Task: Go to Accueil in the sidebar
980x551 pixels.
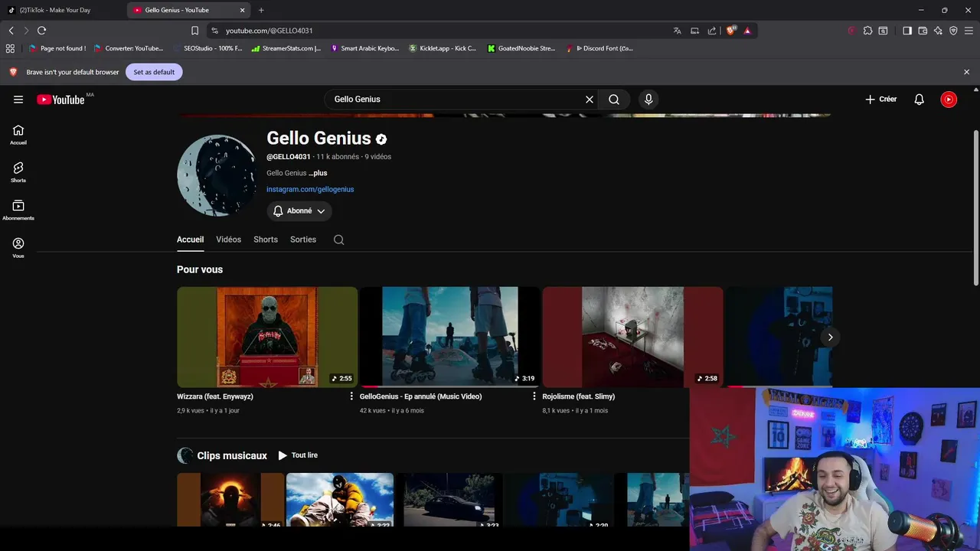Action: point(18,135)
